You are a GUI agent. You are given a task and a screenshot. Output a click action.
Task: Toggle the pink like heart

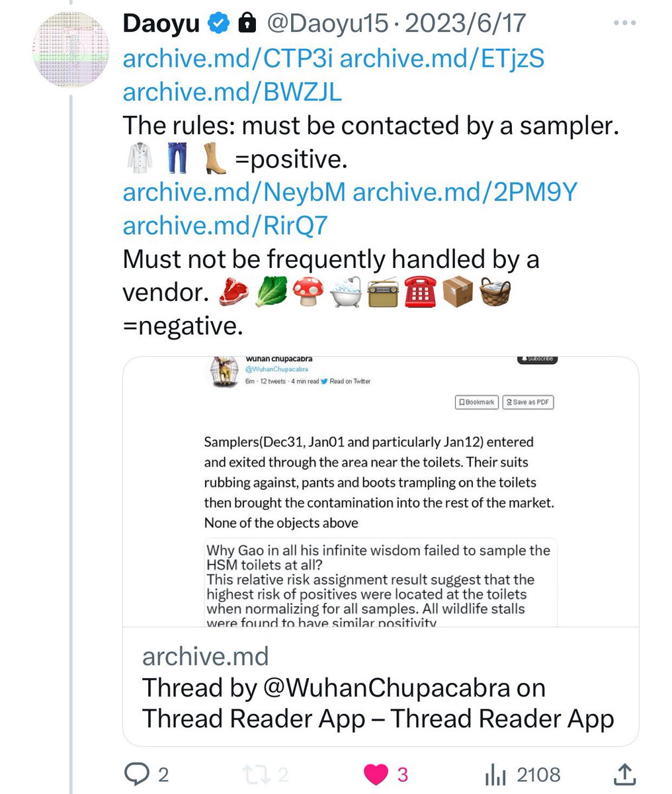tap(376, 773)
